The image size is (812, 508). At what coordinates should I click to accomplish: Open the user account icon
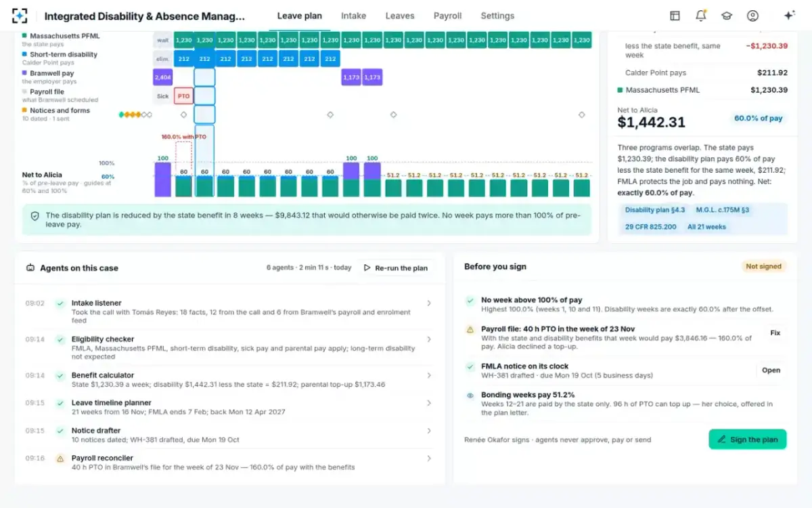point(752,16)
